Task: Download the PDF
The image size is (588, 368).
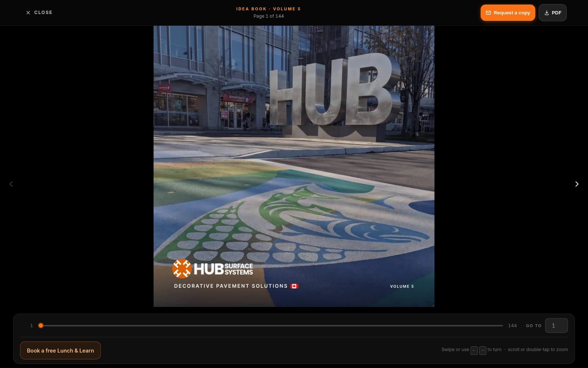Action: tap(552, 13)
